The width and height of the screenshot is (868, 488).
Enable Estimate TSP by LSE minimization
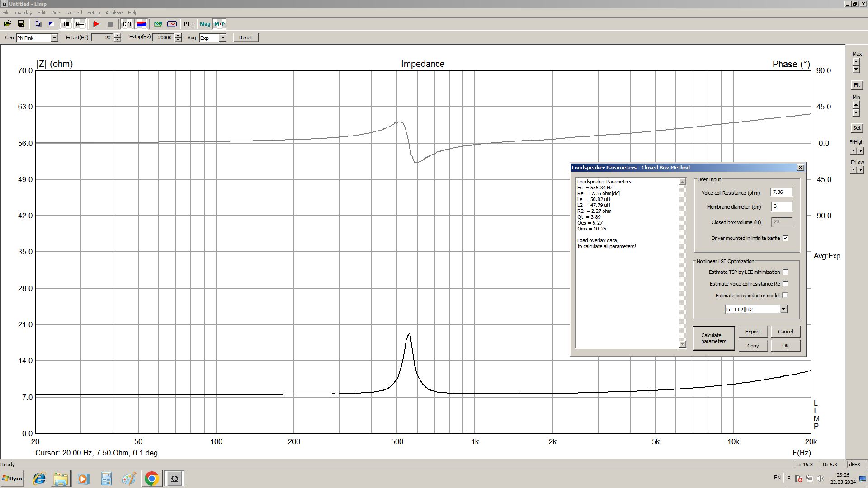tap(785, 272)
